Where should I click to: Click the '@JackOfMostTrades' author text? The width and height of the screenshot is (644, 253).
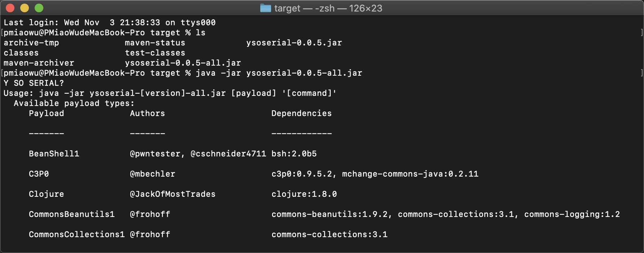(x=173, y=194)
